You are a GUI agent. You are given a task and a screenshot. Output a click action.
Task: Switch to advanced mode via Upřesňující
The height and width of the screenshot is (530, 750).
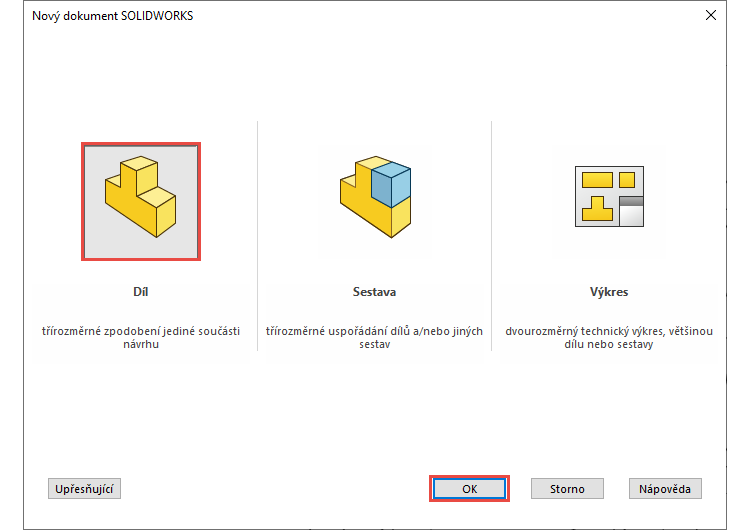click(x=84, y=488)
